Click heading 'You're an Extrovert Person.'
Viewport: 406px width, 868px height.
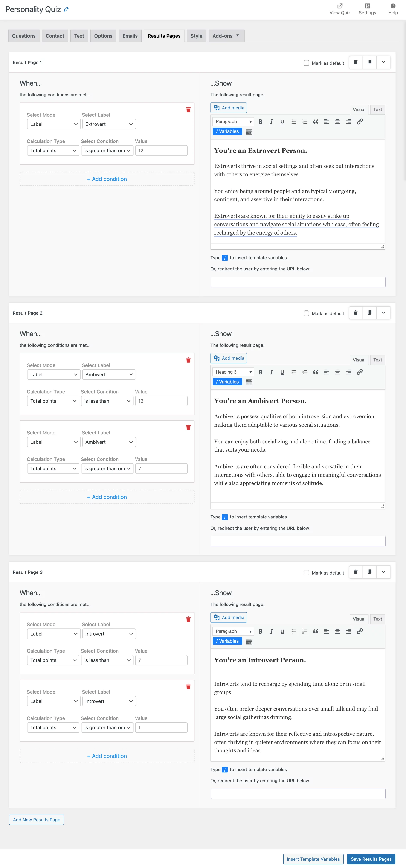pos(260,151)
